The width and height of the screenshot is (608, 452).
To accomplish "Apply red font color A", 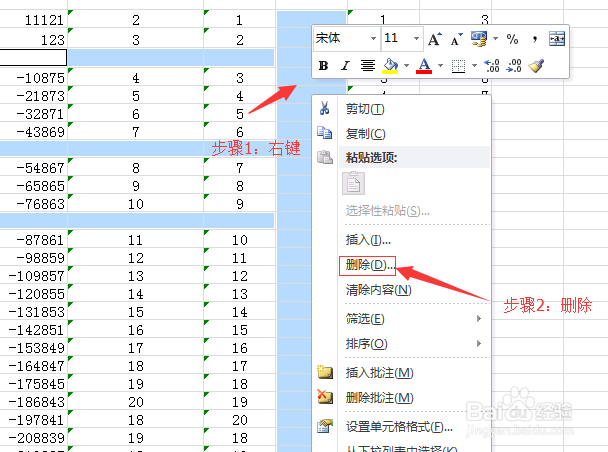I will tap(424, 66).
